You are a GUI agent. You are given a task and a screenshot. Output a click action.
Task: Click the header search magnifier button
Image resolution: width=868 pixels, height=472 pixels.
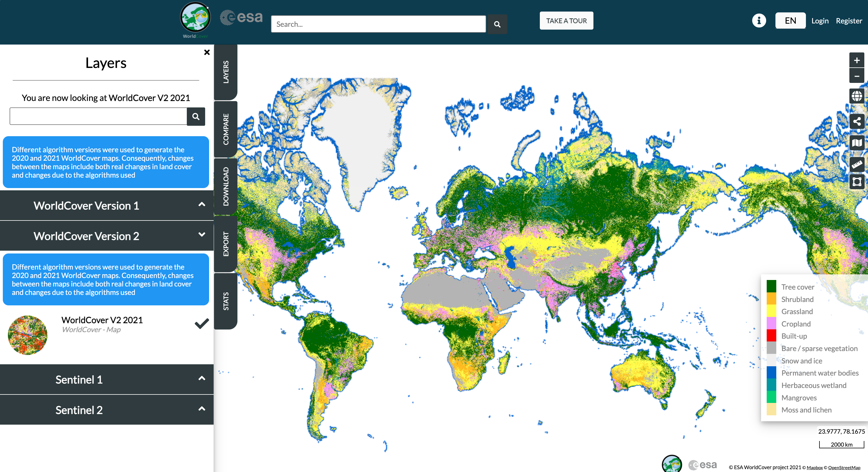[497, 24]
